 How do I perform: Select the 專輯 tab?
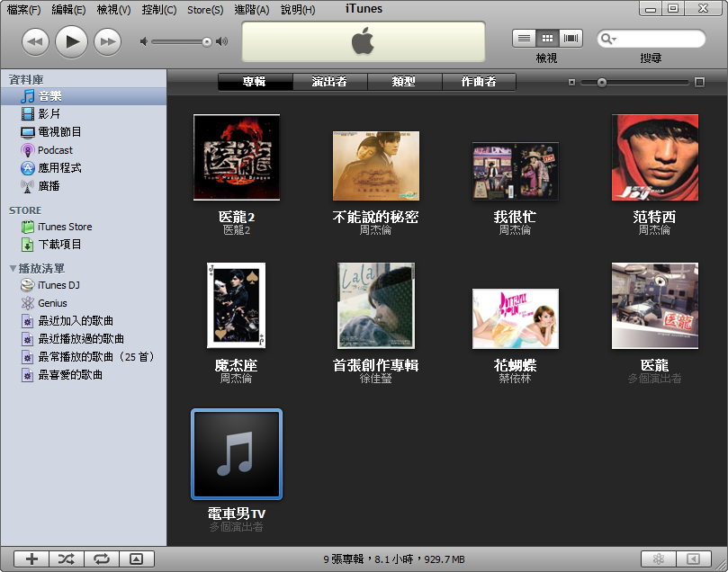coord(256,82)
